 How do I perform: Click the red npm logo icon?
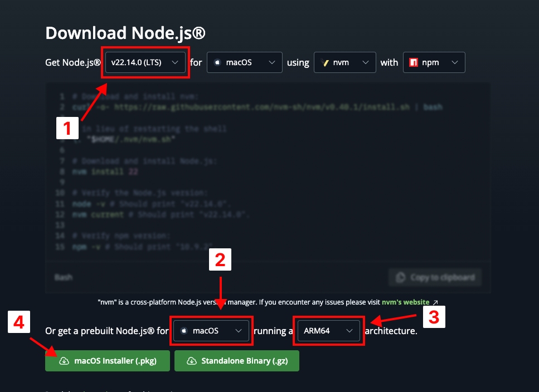pyautogui.click(x=414, y=62)
